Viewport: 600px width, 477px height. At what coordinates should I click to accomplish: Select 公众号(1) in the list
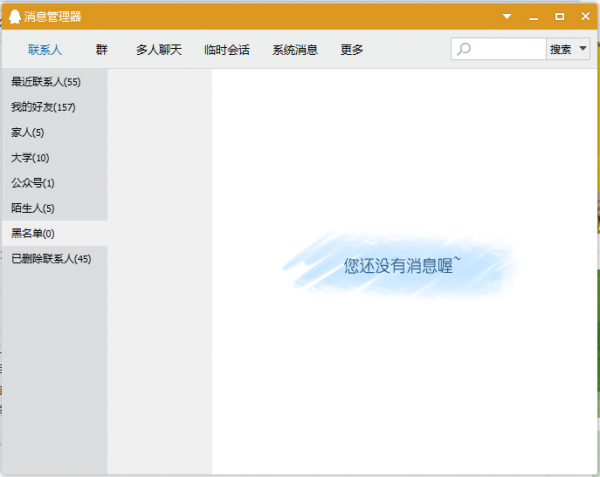pos(33,183)
